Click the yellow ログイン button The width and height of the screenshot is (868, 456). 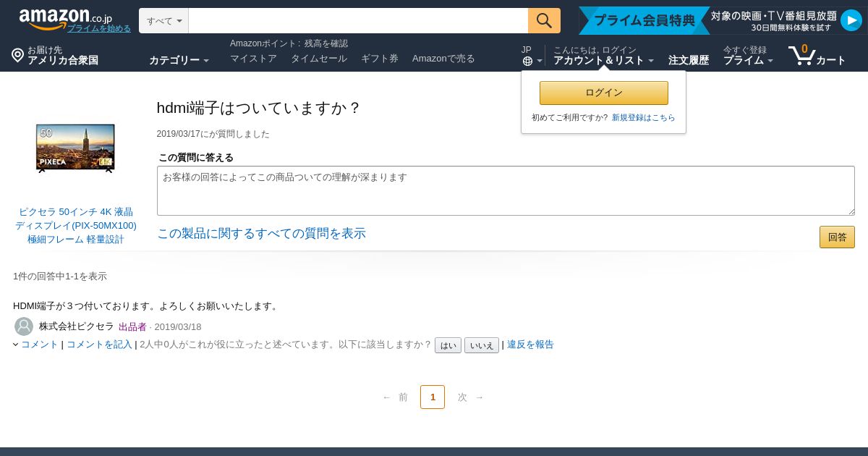604,93
